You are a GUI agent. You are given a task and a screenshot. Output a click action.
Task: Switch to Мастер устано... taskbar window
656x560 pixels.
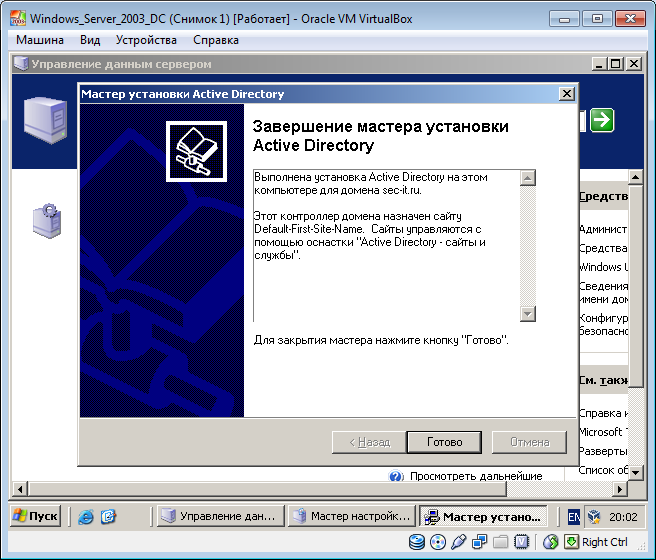click(x=483, y=517)
